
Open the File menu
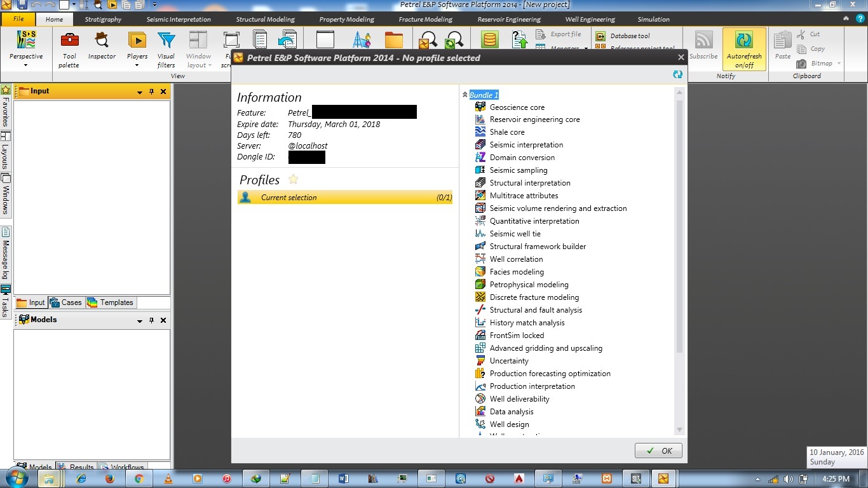[x=18, y=19]
